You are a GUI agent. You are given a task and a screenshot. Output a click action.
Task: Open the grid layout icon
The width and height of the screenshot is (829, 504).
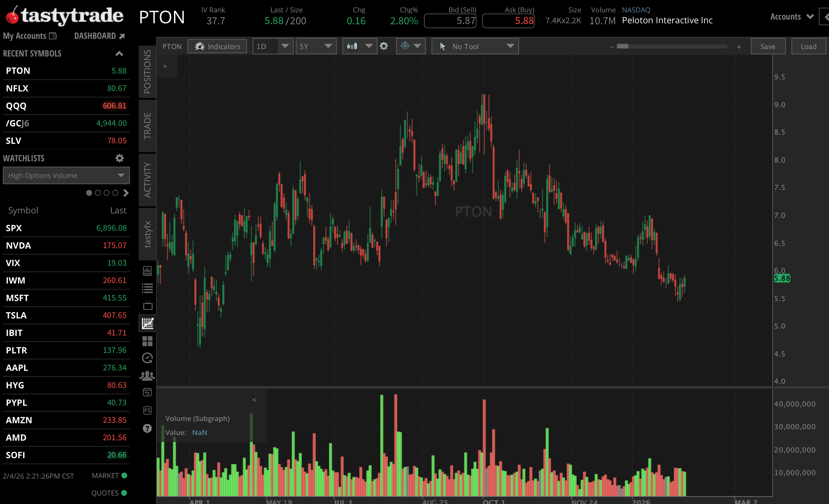coord(147,341)
